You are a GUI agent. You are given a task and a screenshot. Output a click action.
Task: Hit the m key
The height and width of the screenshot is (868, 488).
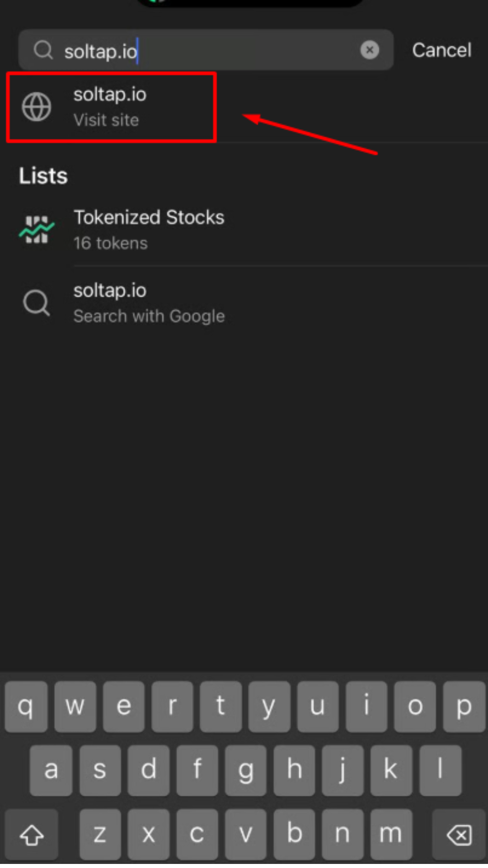[391, 835]
